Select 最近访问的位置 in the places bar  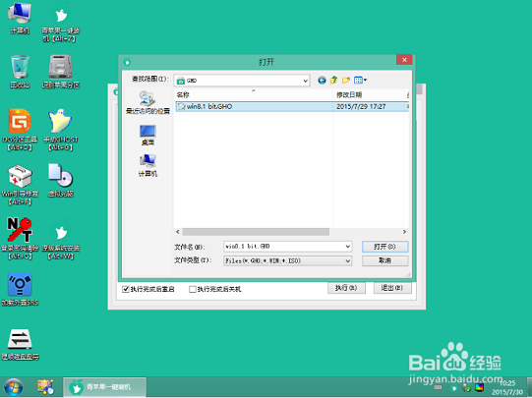148,103
